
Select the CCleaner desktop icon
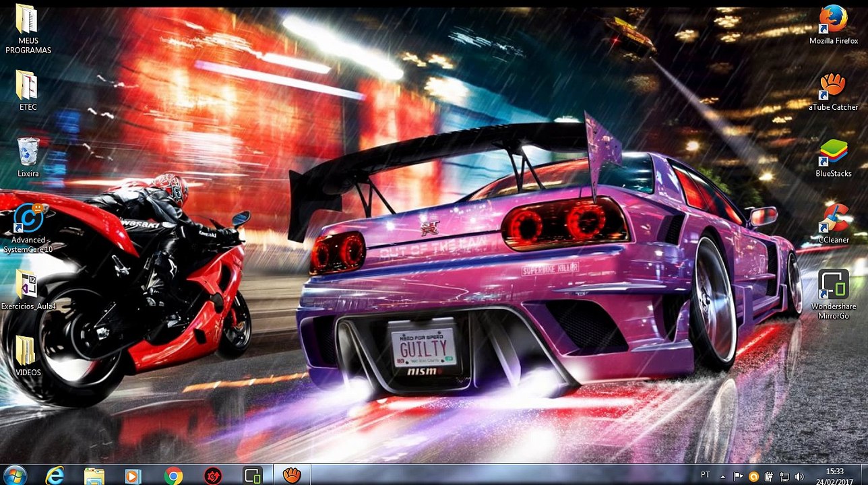coord(834,224)
